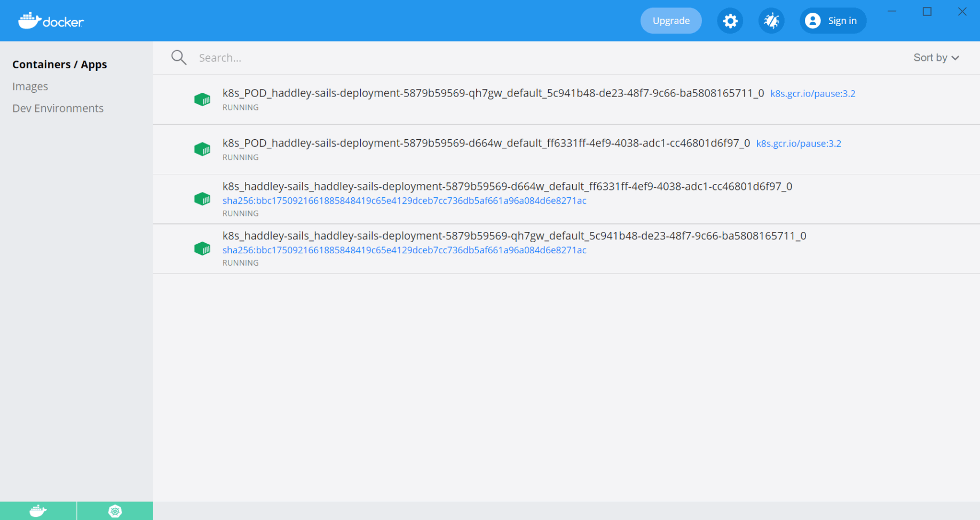
Task: Maximize the Docker Desktop window
Action: point(927,11)
